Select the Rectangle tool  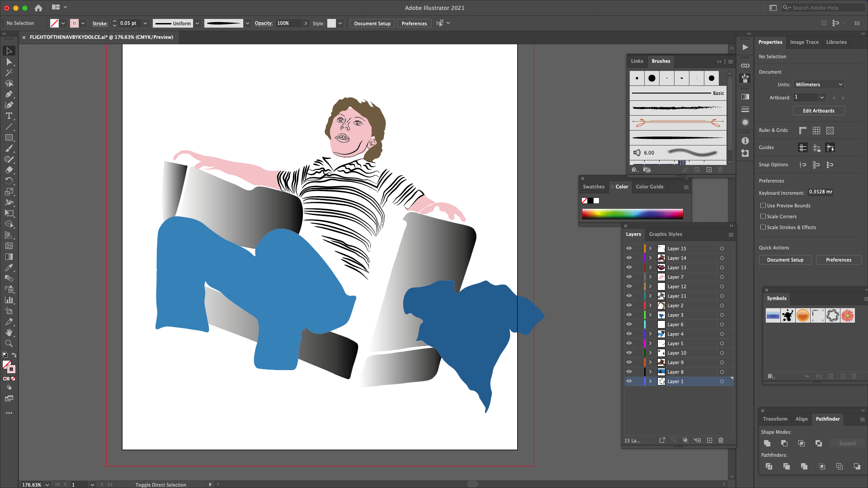click(x=9, y=138)
